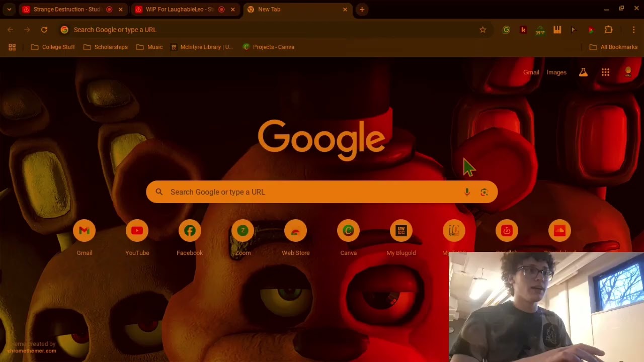Open the McIntyre Library bookmark
This screenshot has width=644, height=362.
[202, 47]
